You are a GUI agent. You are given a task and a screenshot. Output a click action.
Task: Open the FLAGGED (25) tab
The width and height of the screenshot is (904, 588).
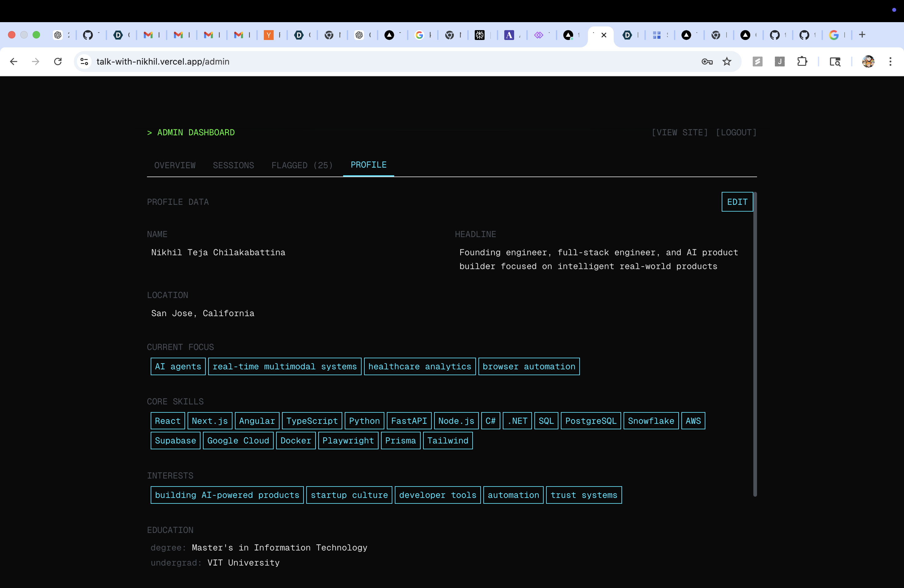coord(302,165)
